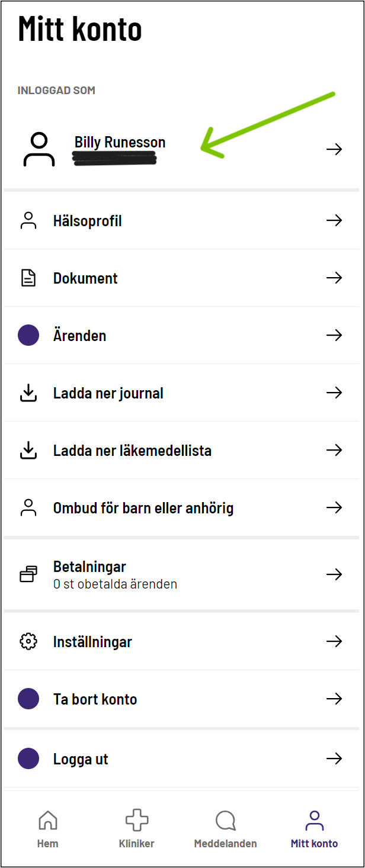This screenshot has width=365, height=868.
Task: Click the download icon for Ladda ner journal
Action: (x=28, y=393)
